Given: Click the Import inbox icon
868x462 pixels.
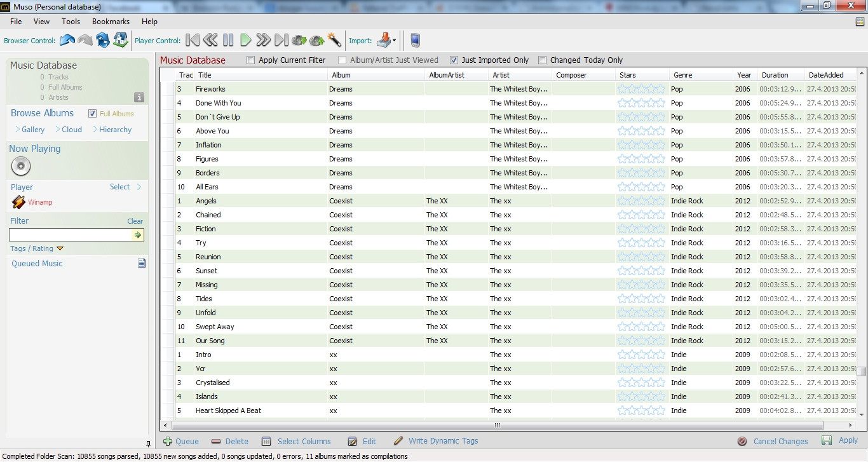Looking at the screenshot, I should (384, 41).
